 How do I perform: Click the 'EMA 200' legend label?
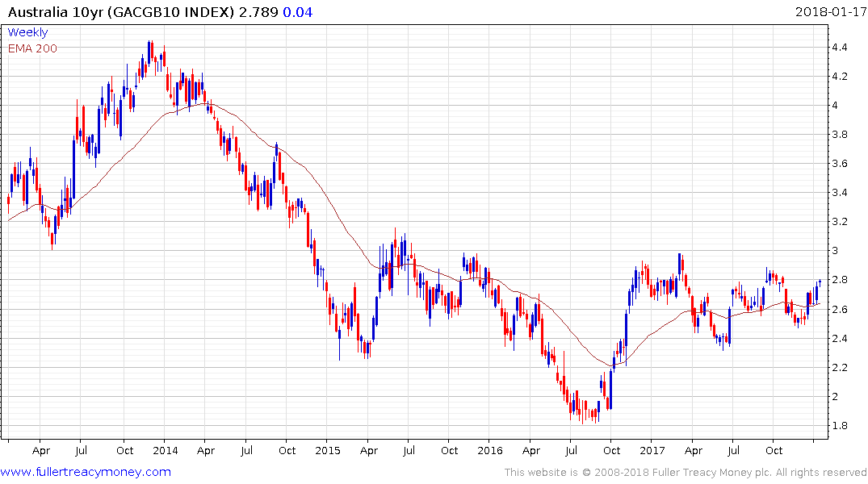point(32,48)
